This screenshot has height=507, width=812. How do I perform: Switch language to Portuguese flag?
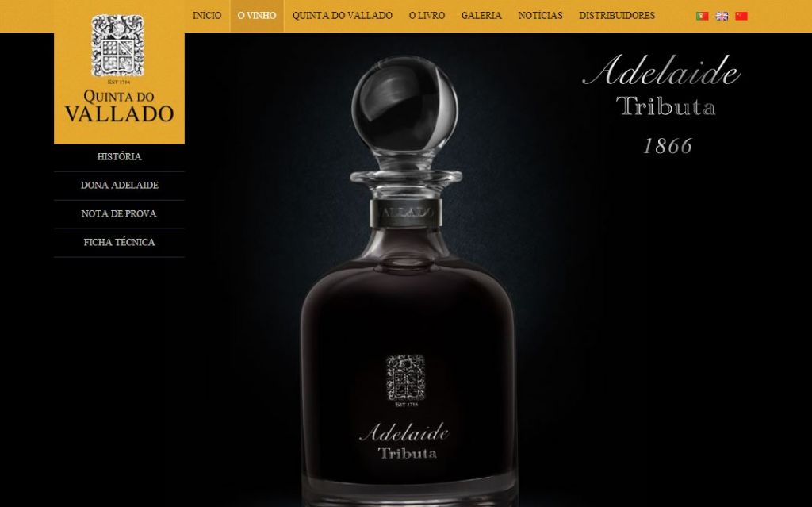(x=702, y=16)
